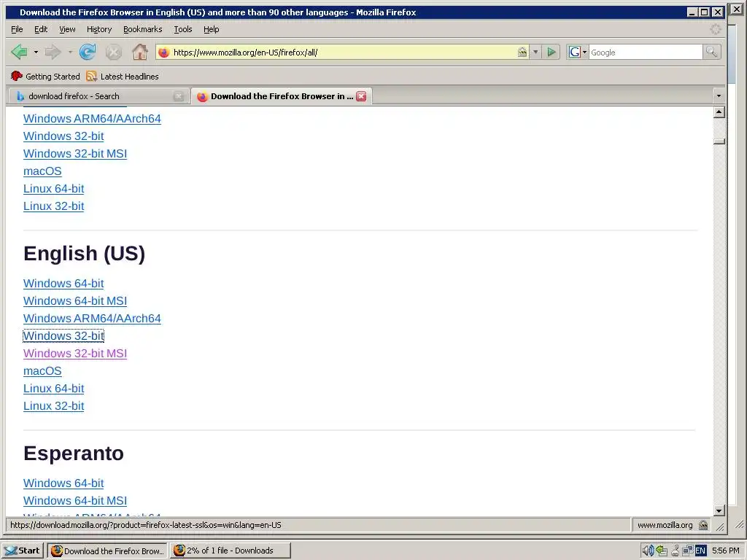Open the View menu

(67, 29)
